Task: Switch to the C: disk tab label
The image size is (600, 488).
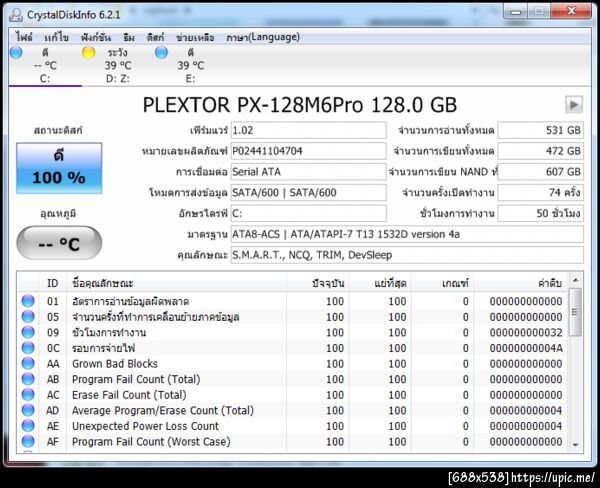Action: point(45,78)
